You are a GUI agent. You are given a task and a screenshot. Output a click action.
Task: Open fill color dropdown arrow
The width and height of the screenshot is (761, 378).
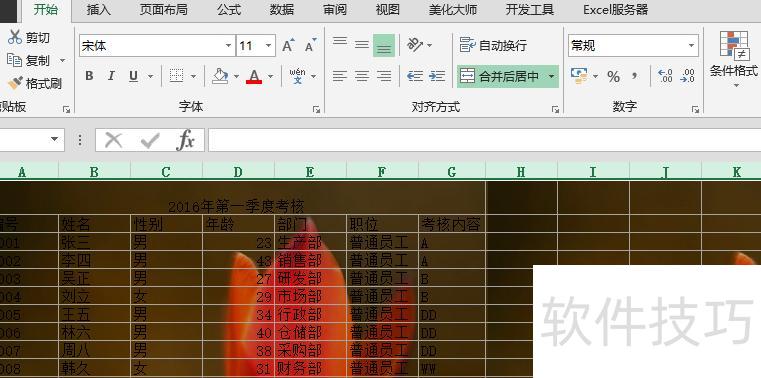(x=236, y=77)
